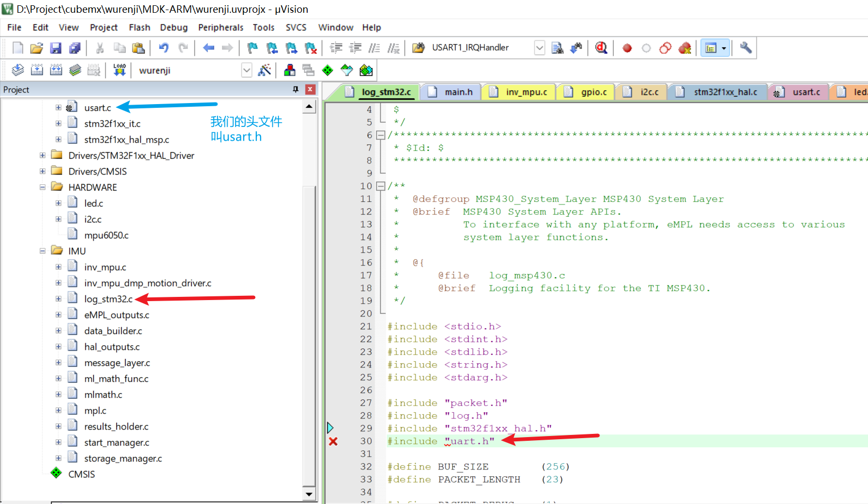Select the CMSIS component node
The height and width of the screenshot is (504, 868).
(x=81, y=474)
